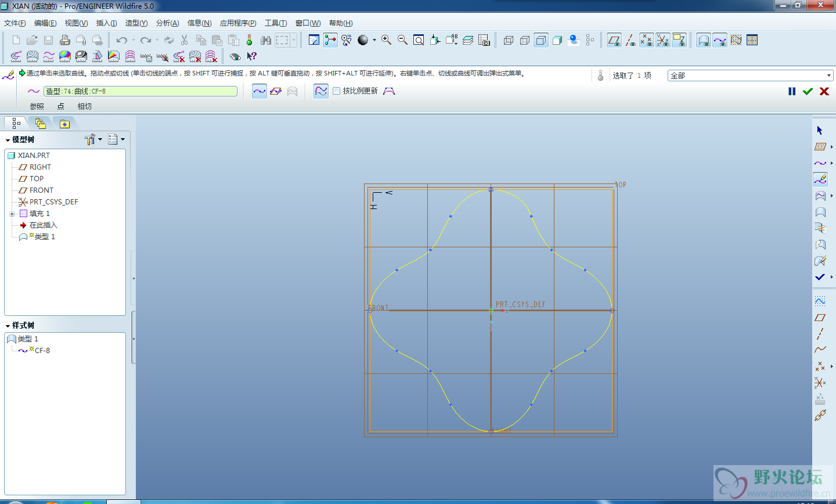Click the select arrow tool in sidebar
Screen dimensions: 836x504
pyautogui.click(x=820, y=130)
